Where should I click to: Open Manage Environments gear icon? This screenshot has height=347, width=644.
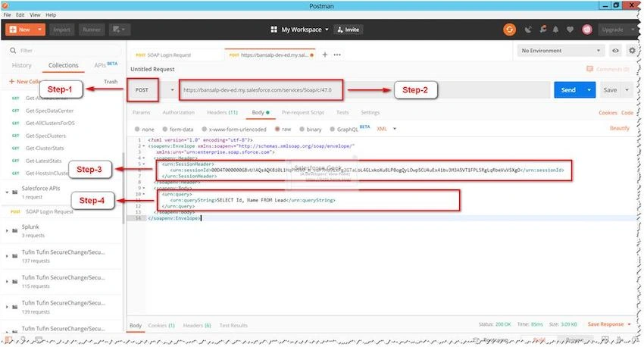(x=632, y=51)
